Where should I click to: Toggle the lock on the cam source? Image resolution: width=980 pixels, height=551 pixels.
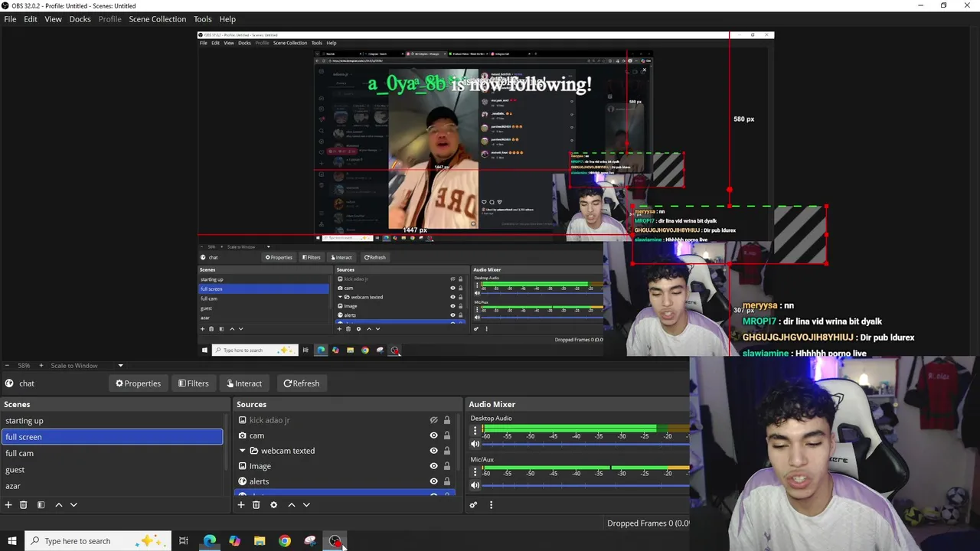447,435
